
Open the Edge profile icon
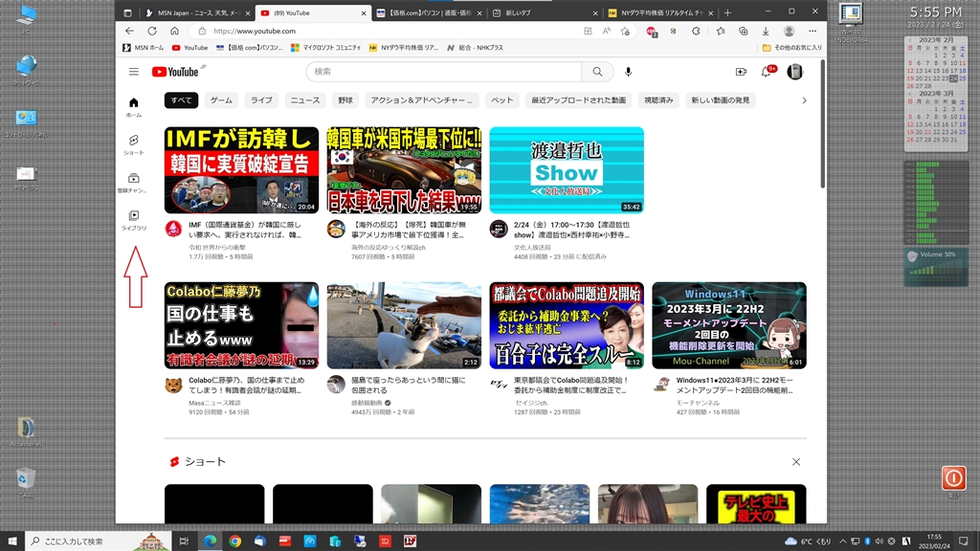[789, 31]
